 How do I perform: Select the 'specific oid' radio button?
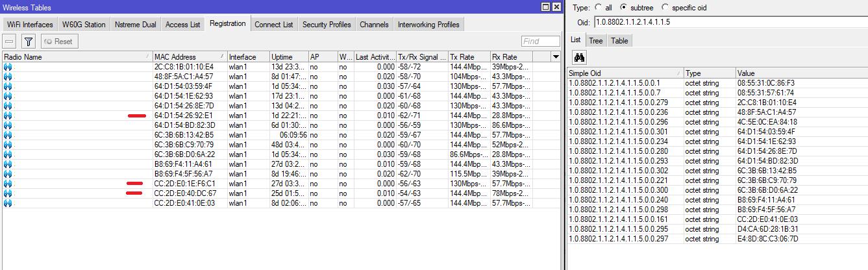(664, 7)
